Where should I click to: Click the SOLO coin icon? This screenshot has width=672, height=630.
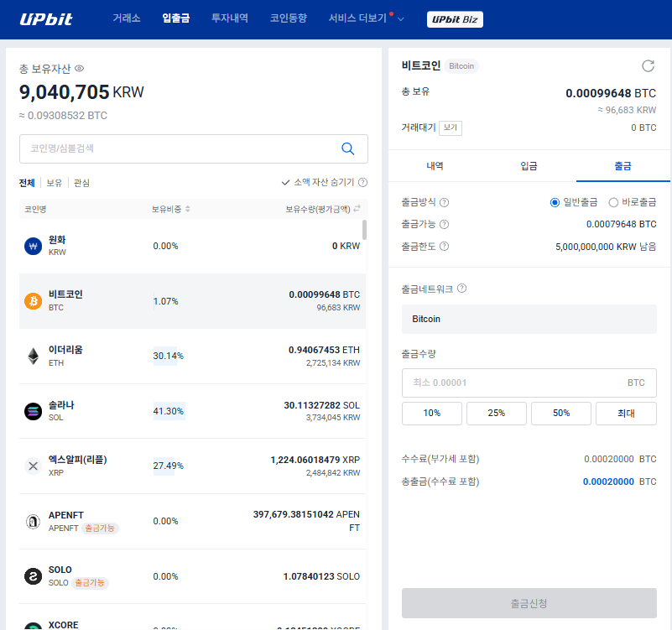tap(32, 576)
